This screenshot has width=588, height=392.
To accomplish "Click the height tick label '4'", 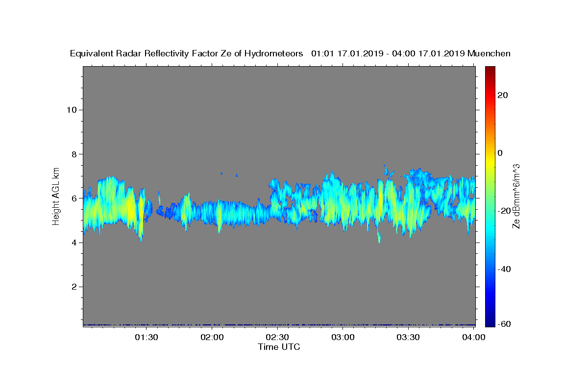I will tap(73, 243).
